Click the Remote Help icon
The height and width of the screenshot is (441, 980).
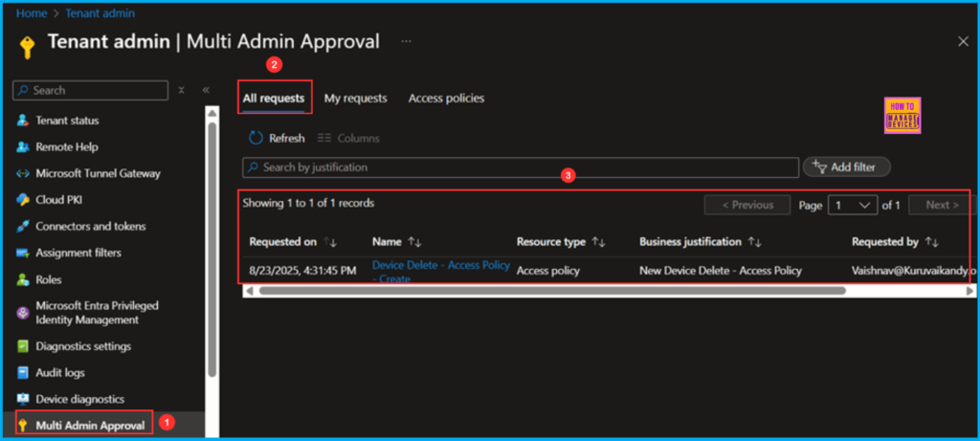pos(23,146)
